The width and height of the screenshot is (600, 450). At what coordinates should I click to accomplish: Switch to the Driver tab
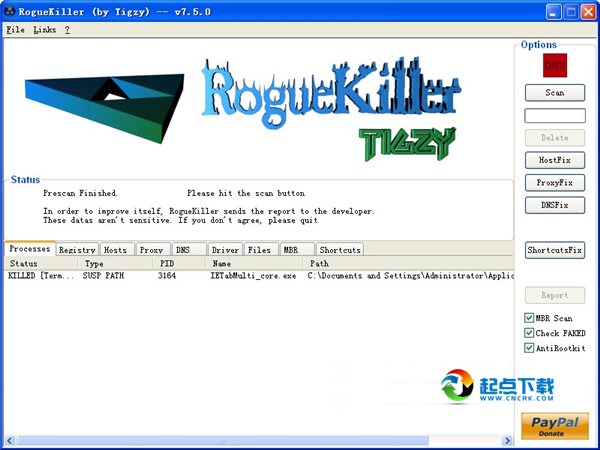tap(225, 250)
